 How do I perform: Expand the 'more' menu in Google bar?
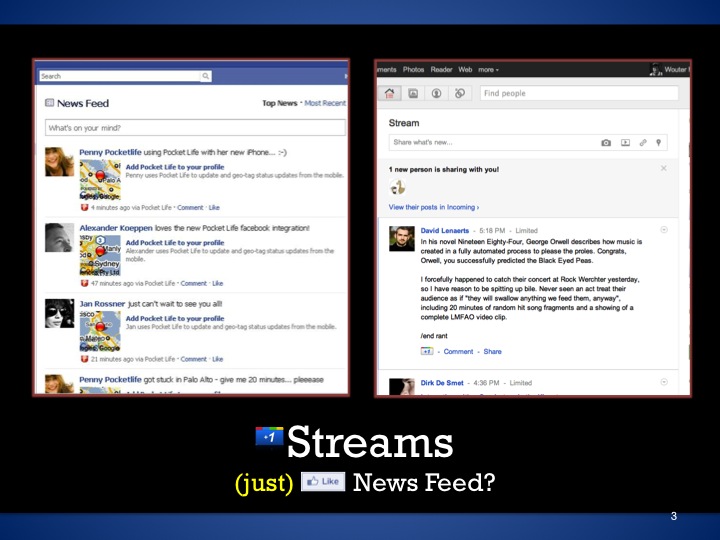point(489,70)
